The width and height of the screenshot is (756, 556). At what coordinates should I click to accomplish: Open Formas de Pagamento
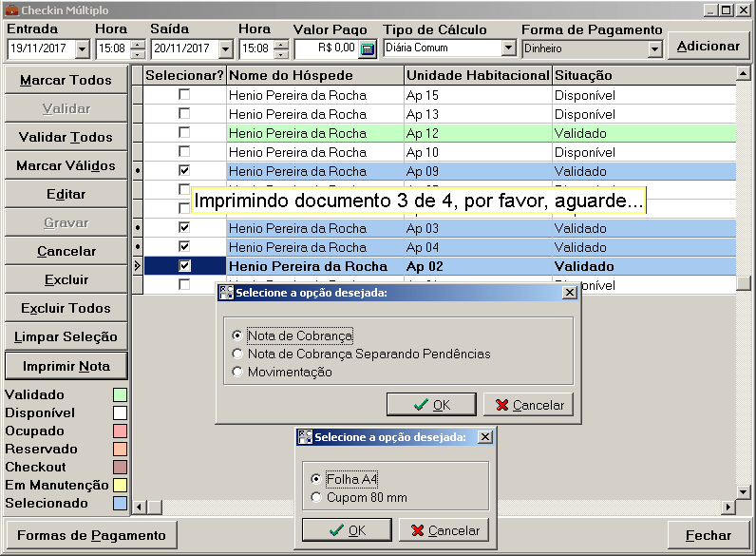tap(91, 535)
